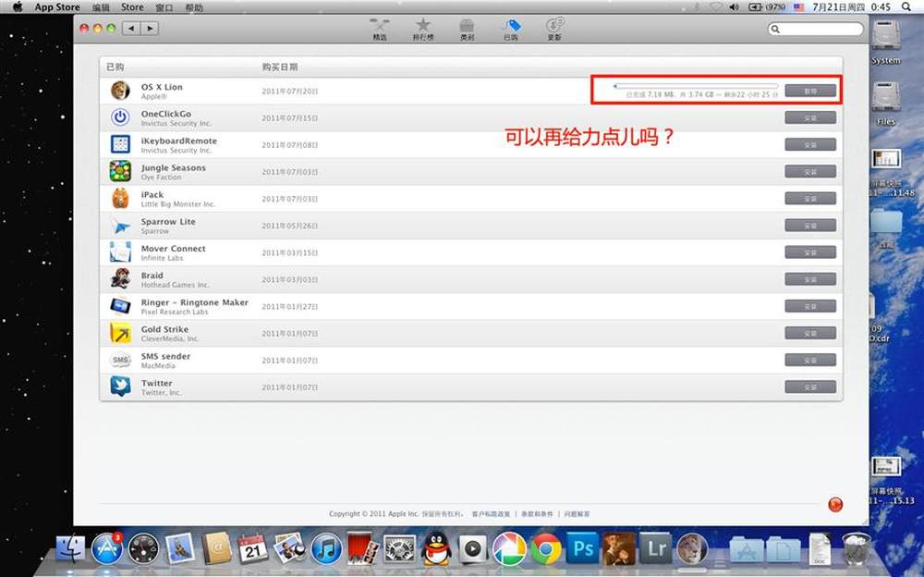The image size is (924, 577).
Task: Click the iPack app icon
Action: coord(120,198)
